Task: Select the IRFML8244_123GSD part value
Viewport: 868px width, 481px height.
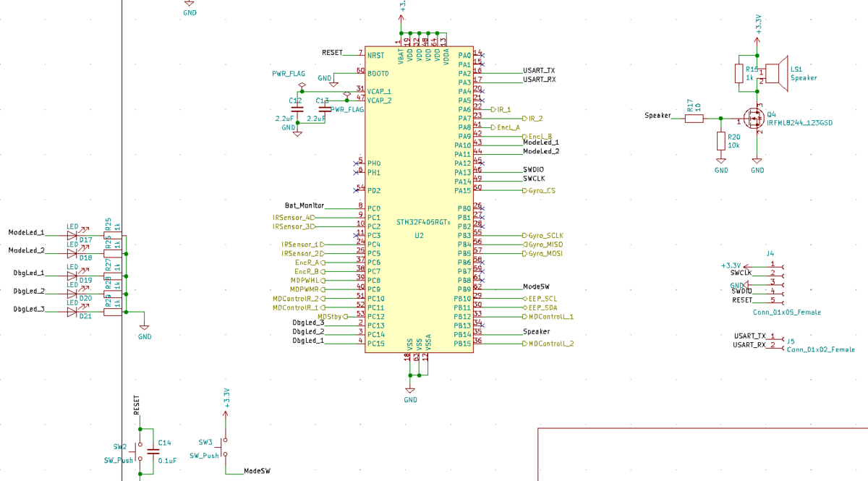Action: 800,124
